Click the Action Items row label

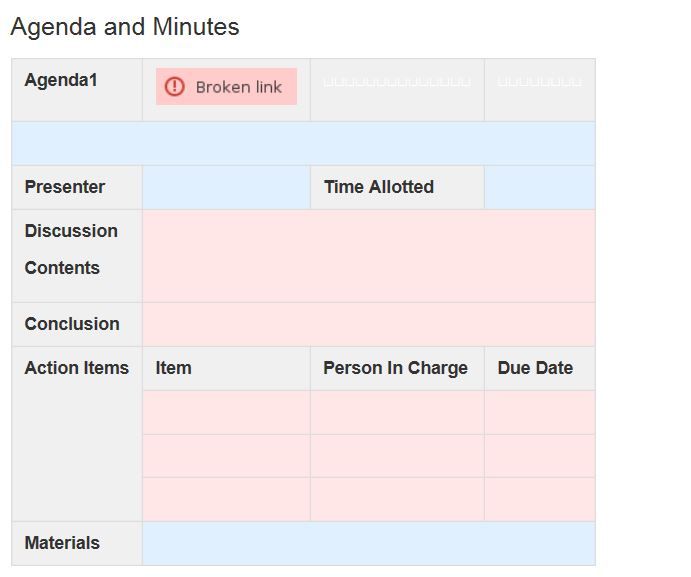(77, 368)
